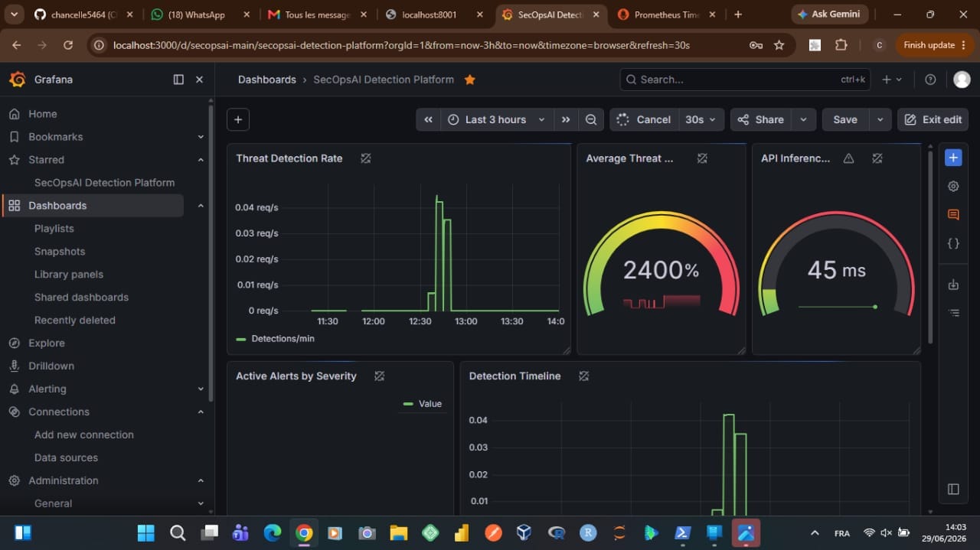Image resolution: width=980 pixels, height=550 pixels.
Task: Open API Inference panel edit icon
Action: click(x=877, y=158)
